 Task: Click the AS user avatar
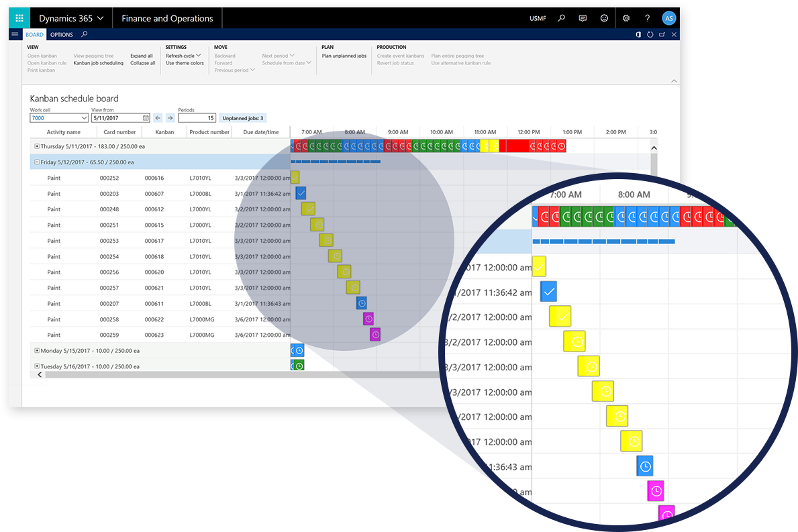point(668,18)
